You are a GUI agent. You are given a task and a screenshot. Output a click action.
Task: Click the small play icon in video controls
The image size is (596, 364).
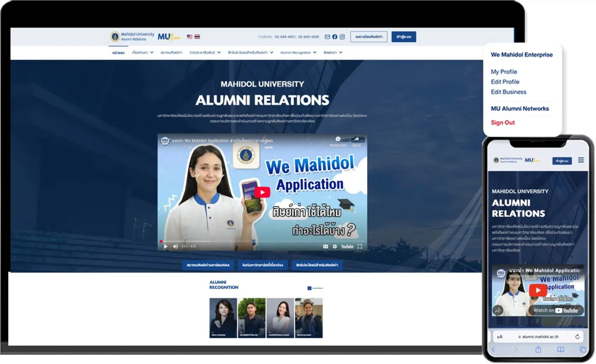(166, 246)
